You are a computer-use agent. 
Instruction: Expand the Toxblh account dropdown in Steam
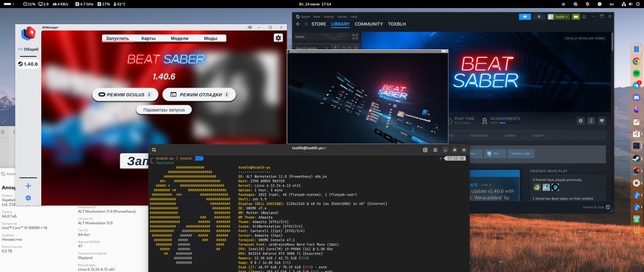pyautogui.click(x=559, y=17)
